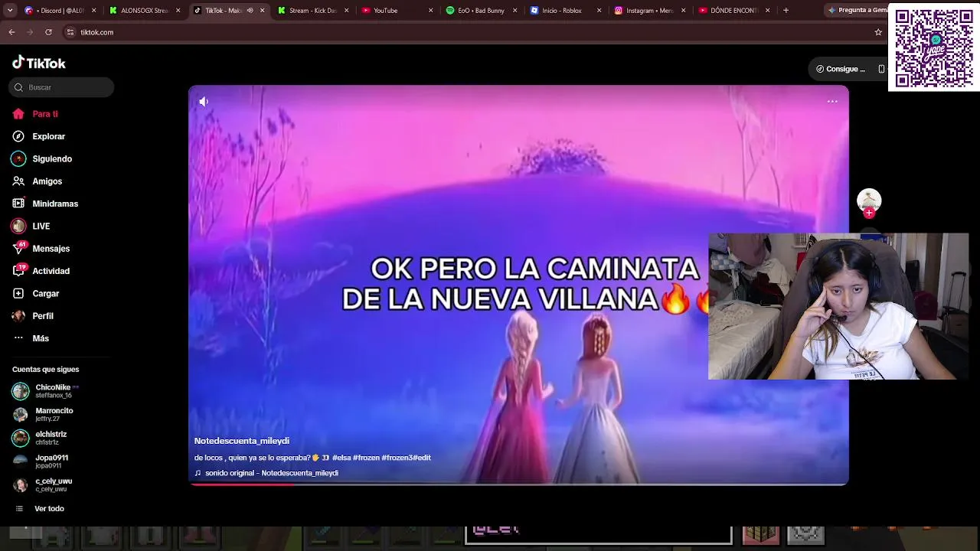The height and width of the screenshot is (551, 980).
Task: Expand the Más options menu
Action: pyautogui.click(x=31, y=338)
